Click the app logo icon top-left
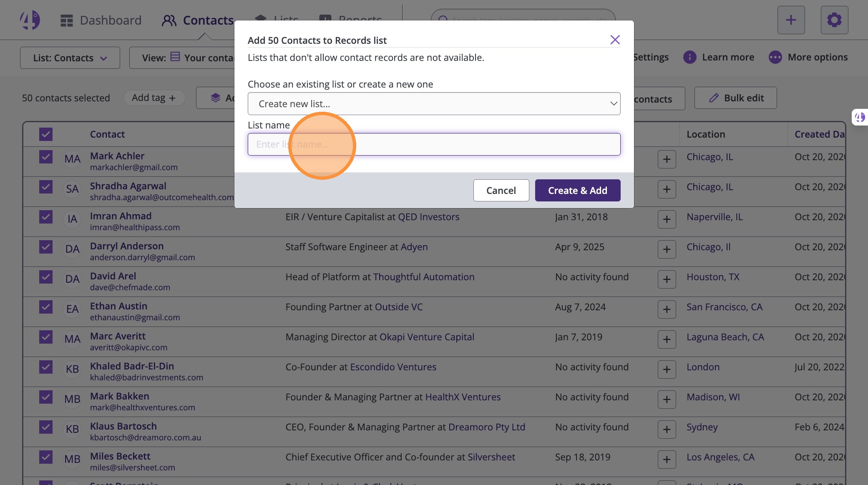The height and width of the screenshot is (485, 868). coord(30,20)
